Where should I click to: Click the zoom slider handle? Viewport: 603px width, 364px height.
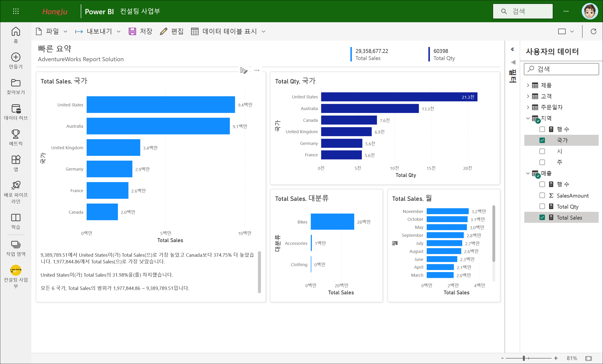[524, 358]
